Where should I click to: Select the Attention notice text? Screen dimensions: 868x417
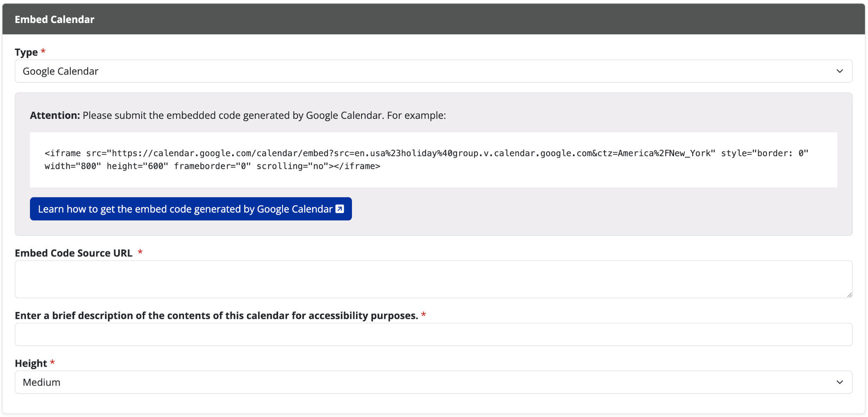click(238, 115)
